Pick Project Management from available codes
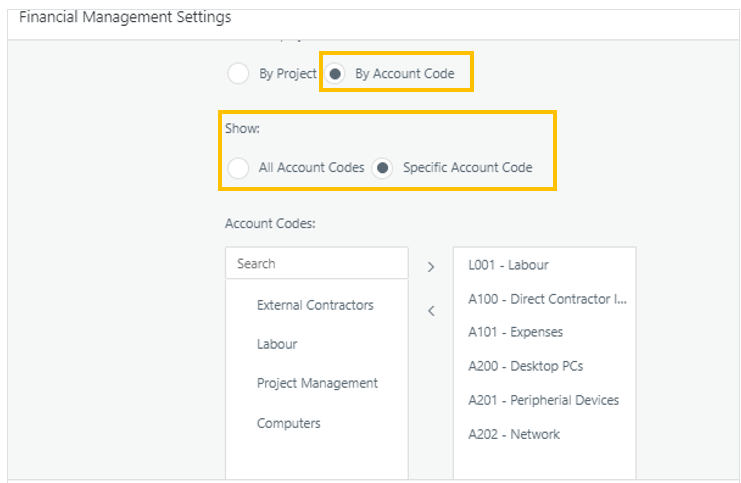The width and height of the screenshot is (741, 483). [317, 383]
